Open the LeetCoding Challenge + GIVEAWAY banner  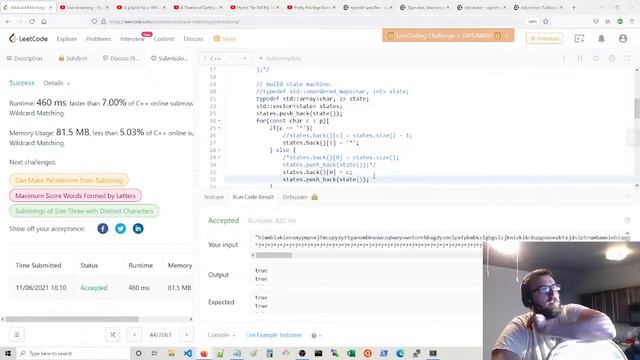click(x=448, y=36)
